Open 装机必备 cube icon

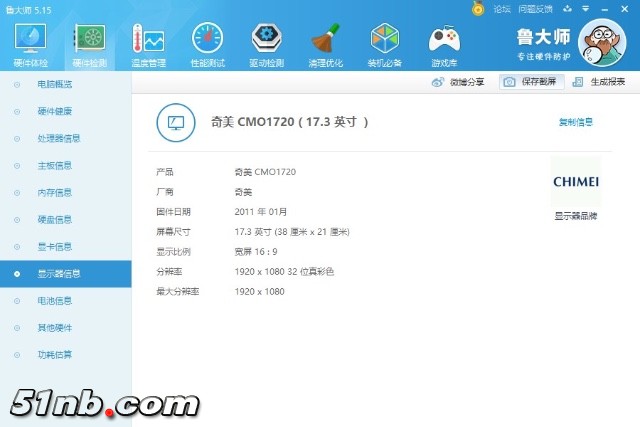(384, 38)
